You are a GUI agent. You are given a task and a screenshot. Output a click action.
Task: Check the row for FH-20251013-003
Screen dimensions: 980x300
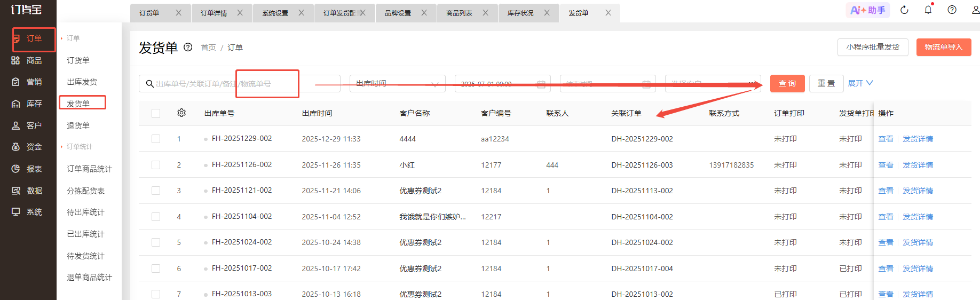[x=156, y=294]
